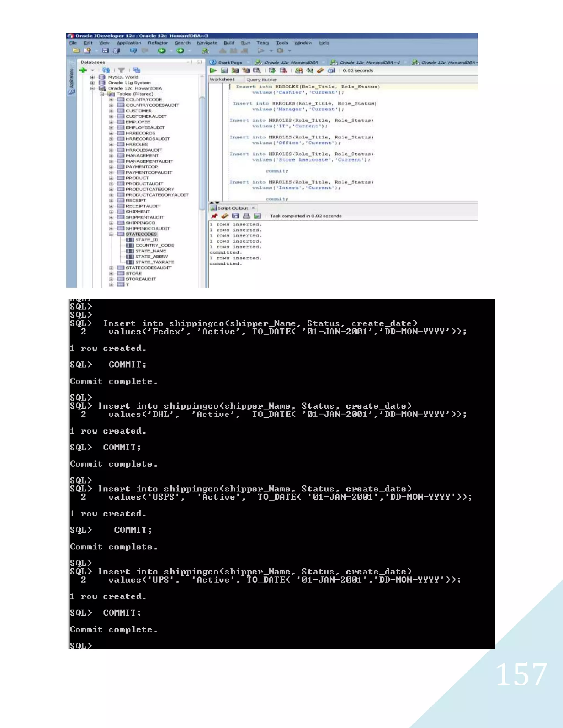Image resolution: width=563 pixels, height=728 pixels.
Task: Open the Navigate menu
Action: [x=207, y=43]
